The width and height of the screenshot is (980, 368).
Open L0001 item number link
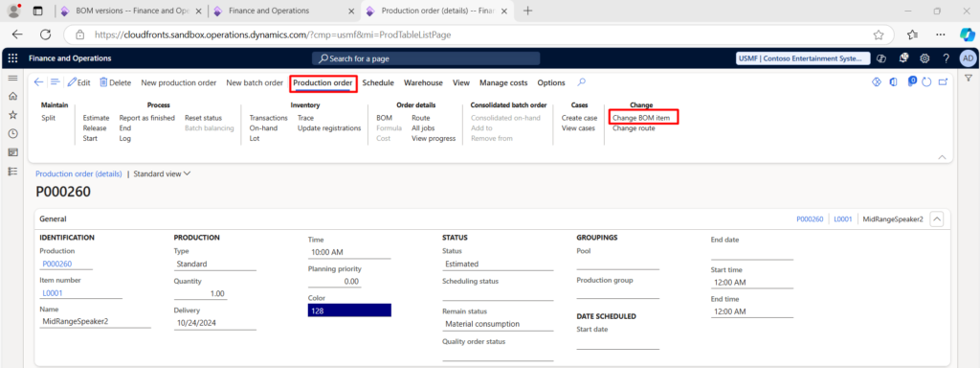[x=53, y=293]
